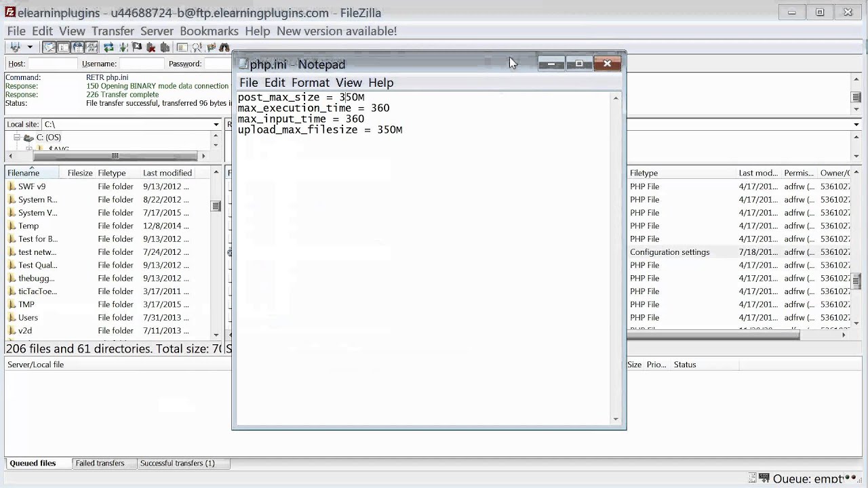Click the cancel current operation icon

coord(137,47)
